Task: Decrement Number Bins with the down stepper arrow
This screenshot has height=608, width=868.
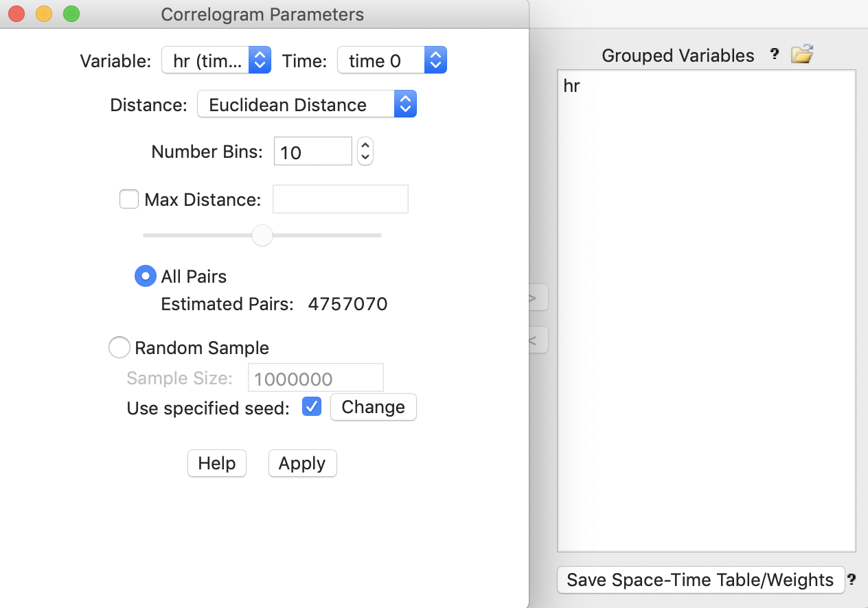Action: (365, 157)
